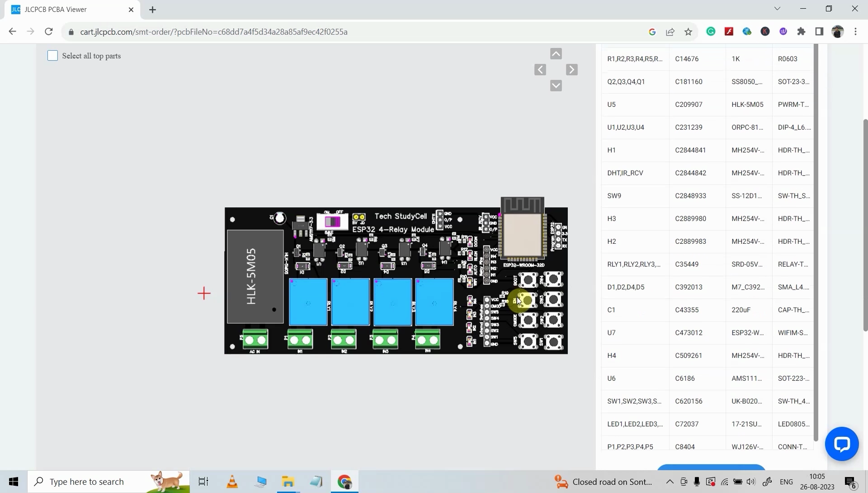Click the Google icon in the address bar
The height and width of the screenshot is (493, 868).
click(652, 32)
